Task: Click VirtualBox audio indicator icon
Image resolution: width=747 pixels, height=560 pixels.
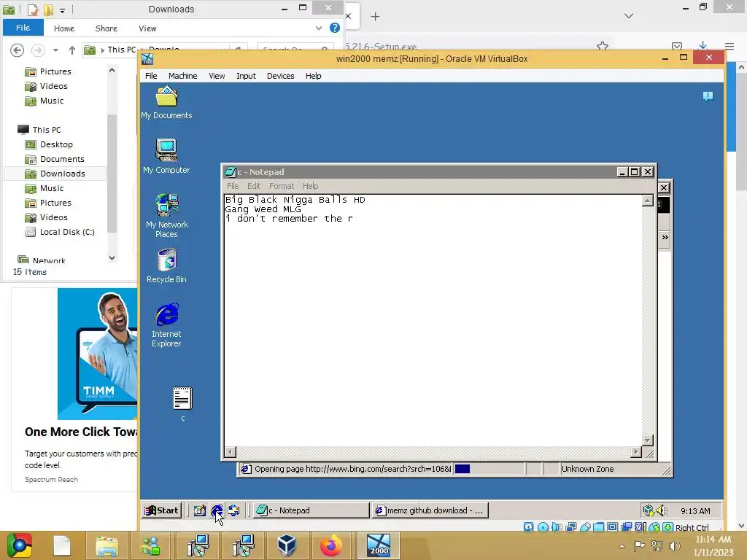Action: point(557,527)
